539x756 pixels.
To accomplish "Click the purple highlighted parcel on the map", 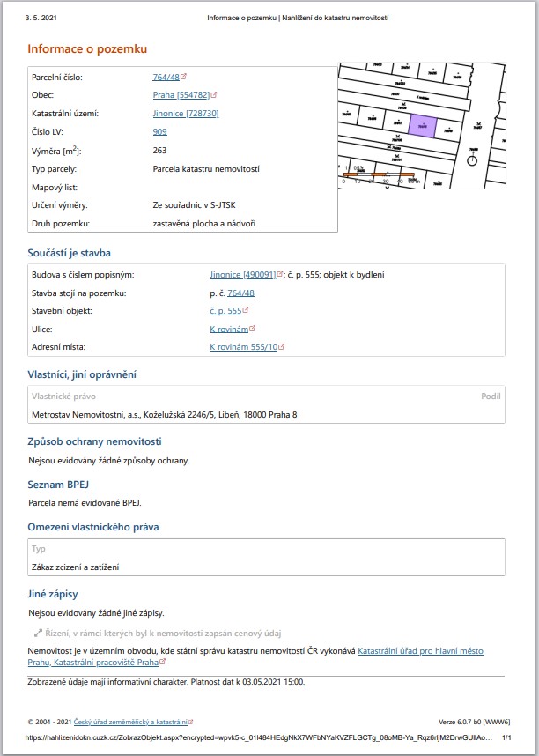I will coord(424,126).
